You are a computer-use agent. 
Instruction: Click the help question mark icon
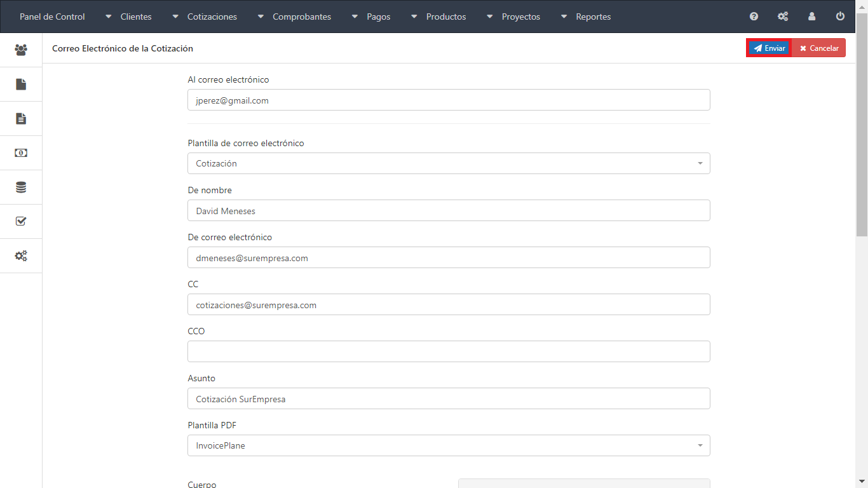754,17
